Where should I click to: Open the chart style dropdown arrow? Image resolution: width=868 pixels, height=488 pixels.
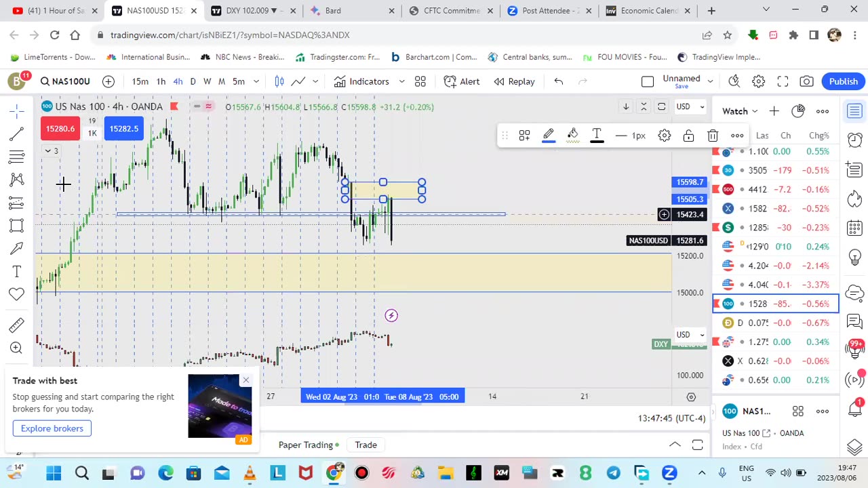315,81
